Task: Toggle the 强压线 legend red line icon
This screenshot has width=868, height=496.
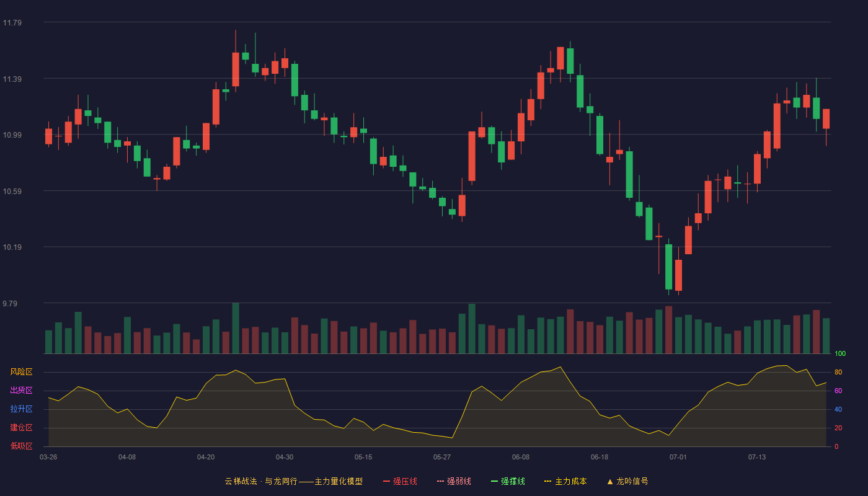Action: point(386,481)
